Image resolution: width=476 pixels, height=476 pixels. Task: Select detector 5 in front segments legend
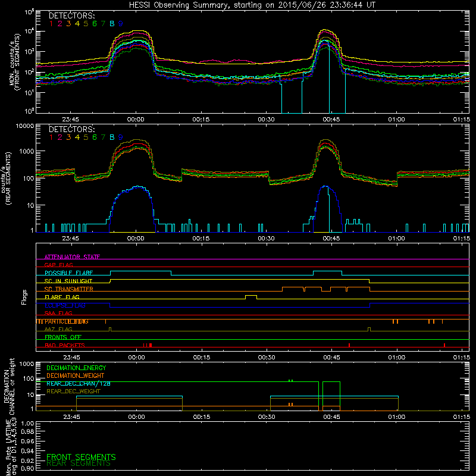pos(86,23)
